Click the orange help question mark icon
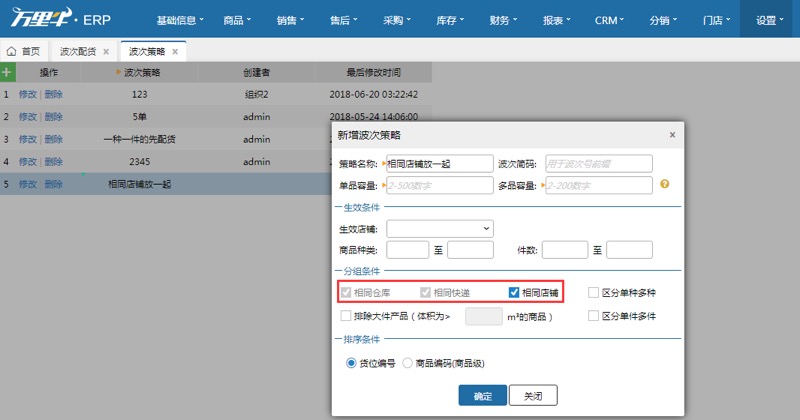 pyautogui.click(x=664, y=184)
